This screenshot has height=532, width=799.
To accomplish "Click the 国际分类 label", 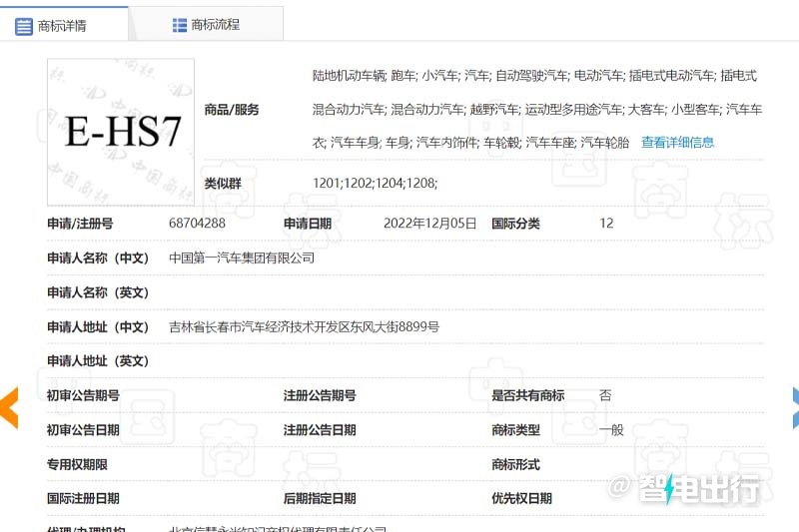I will (x=515, y=224).
